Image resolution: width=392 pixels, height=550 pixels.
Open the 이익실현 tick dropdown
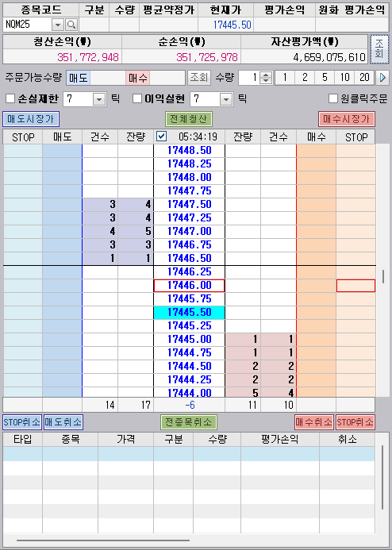[226, 100]
